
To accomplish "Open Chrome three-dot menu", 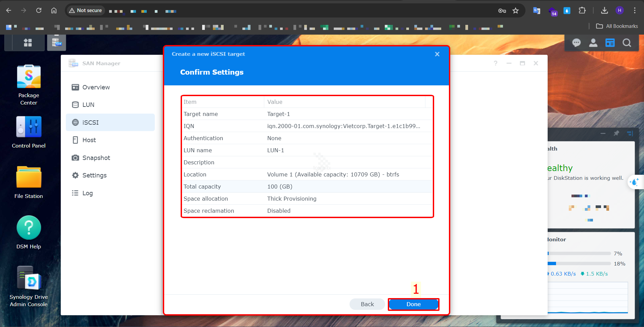I will 634,10.
